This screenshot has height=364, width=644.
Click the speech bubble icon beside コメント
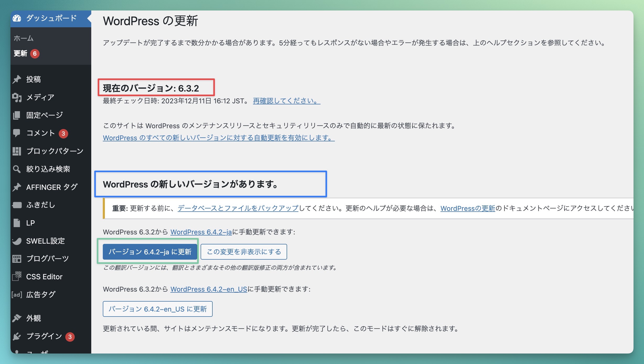pos(17,133)
